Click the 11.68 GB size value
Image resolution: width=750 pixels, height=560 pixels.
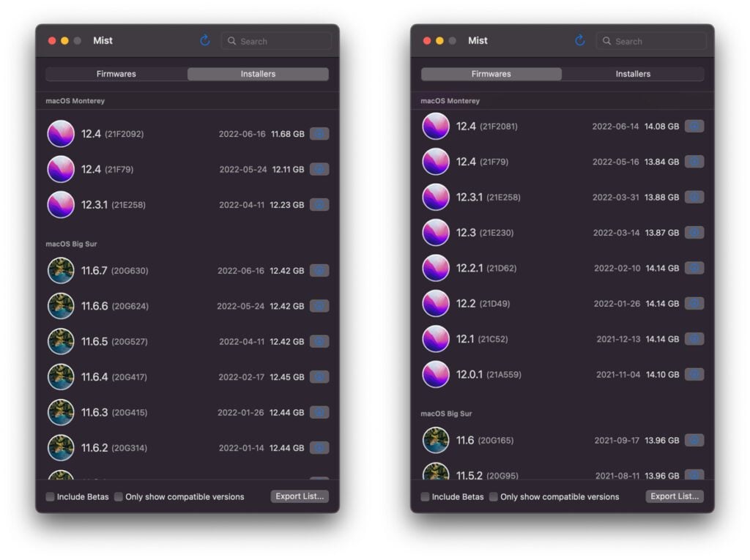[287, 134]
